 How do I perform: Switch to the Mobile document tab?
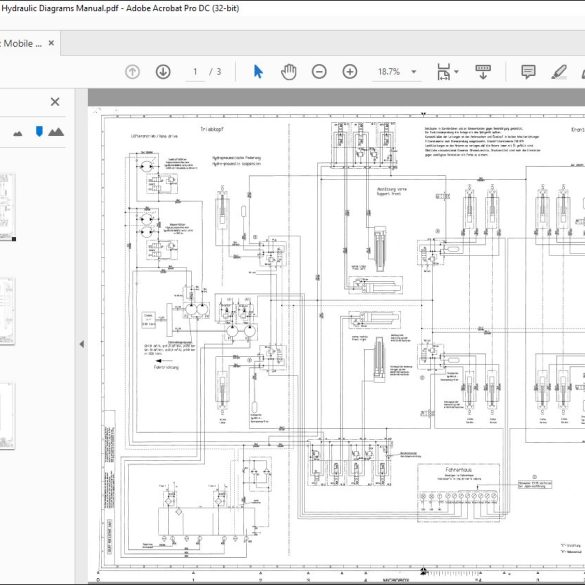tap(21, 43)
